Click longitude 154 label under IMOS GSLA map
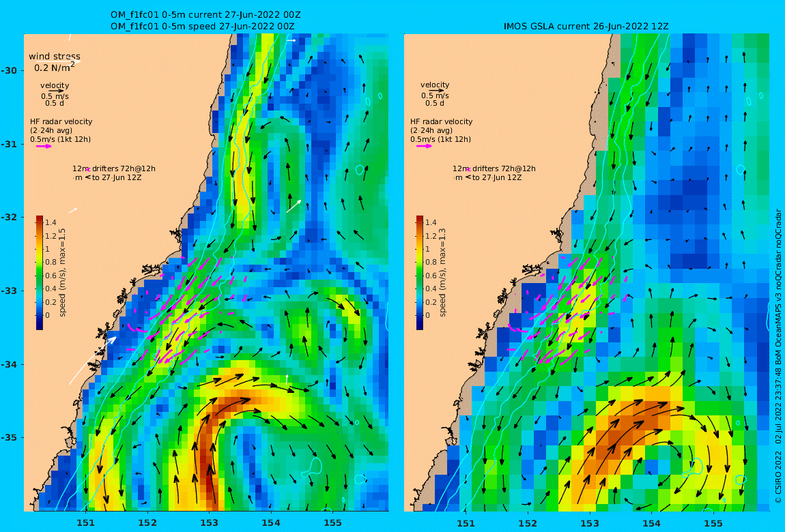The image size is (785, 532). coord(651,523)
